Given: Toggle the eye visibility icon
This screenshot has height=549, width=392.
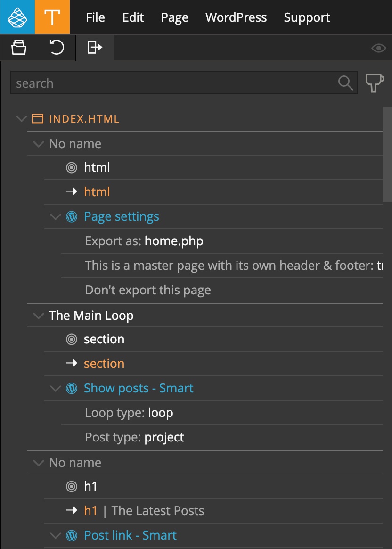Looking at the screenshot, I should (x=378, y=48).
